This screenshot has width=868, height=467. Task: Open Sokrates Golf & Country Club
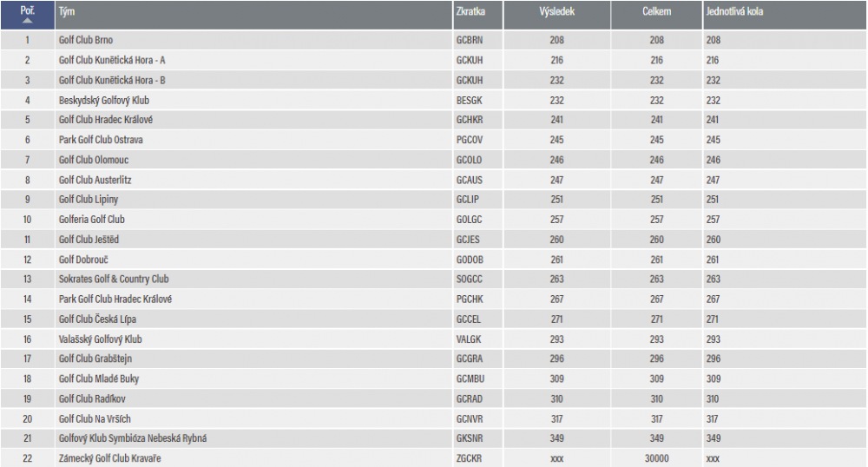[x=114, y=279]
